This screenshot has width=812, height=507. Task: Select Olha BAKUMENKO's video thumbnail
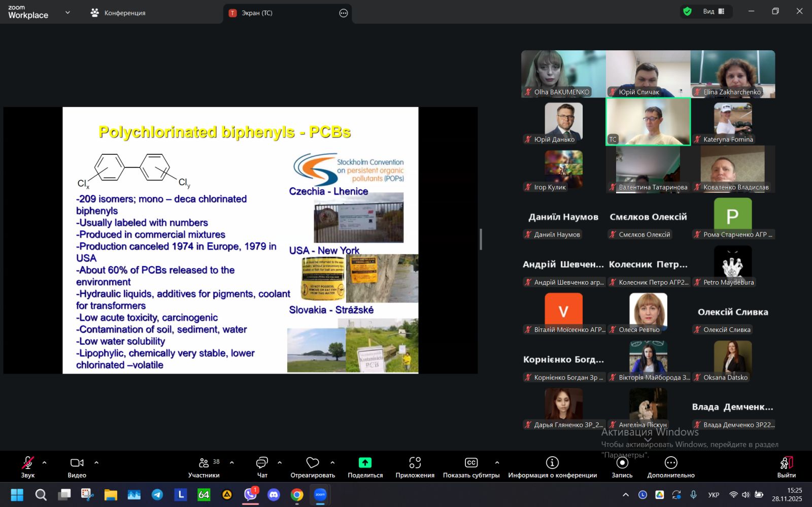pos(563,74)
